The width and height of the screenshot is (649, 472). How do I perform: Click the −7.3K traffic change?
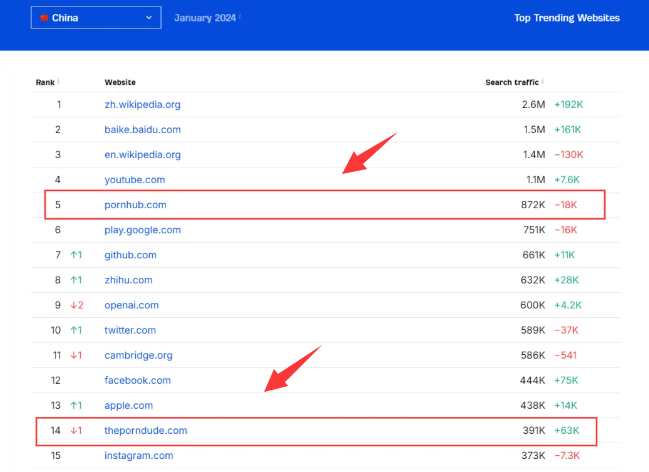(567, 455)
